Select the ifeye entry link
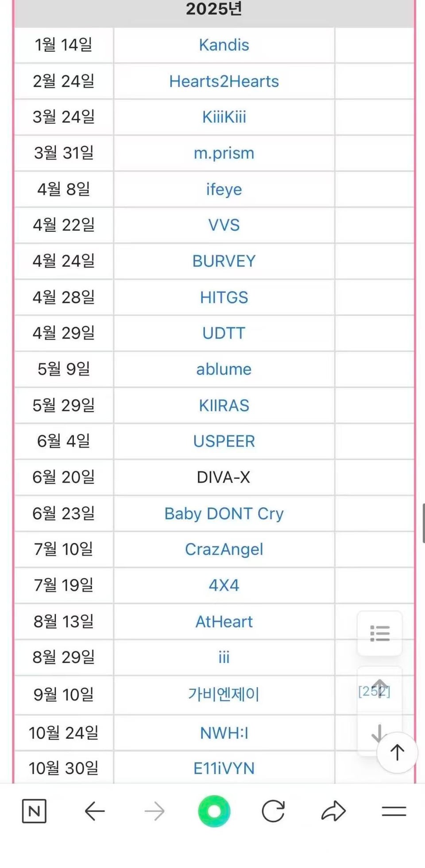The image size is (425, 868). [x=224, y=189]
